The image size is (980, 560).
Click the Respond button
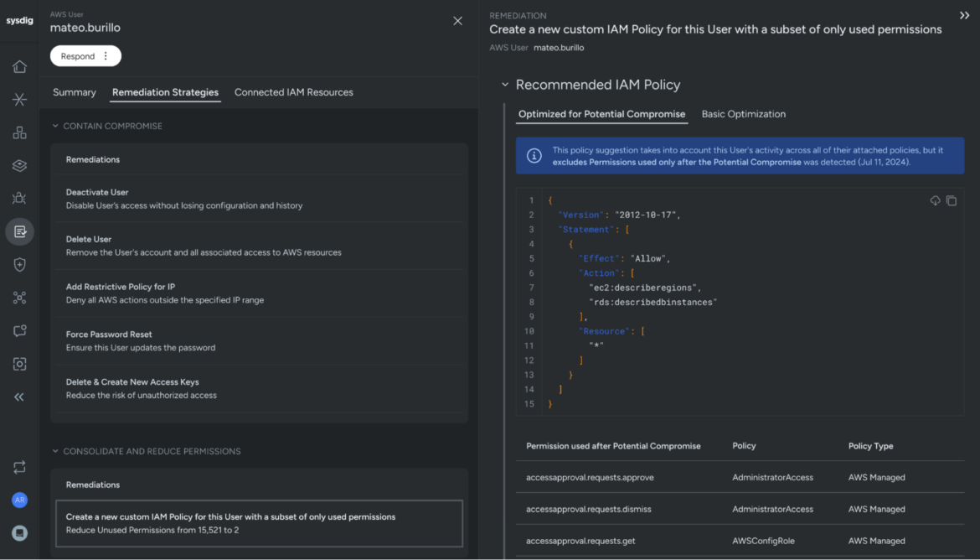[x=80, y=55]
